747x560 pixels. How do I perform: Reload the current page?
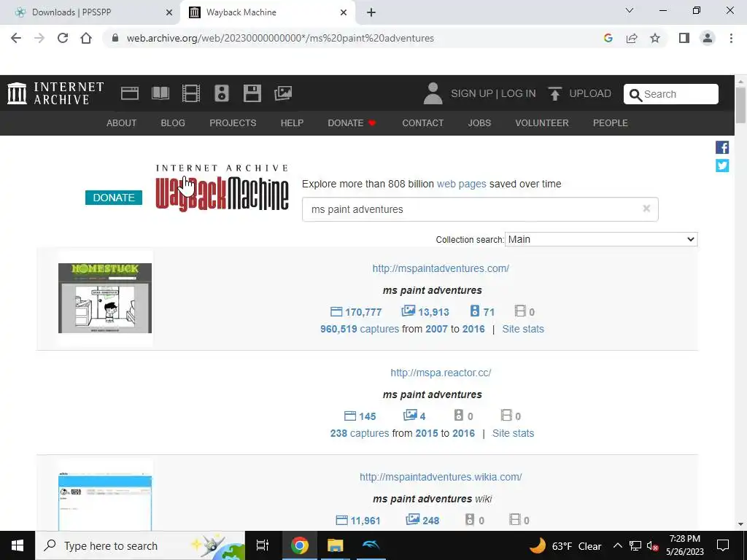tap(63, 38)
